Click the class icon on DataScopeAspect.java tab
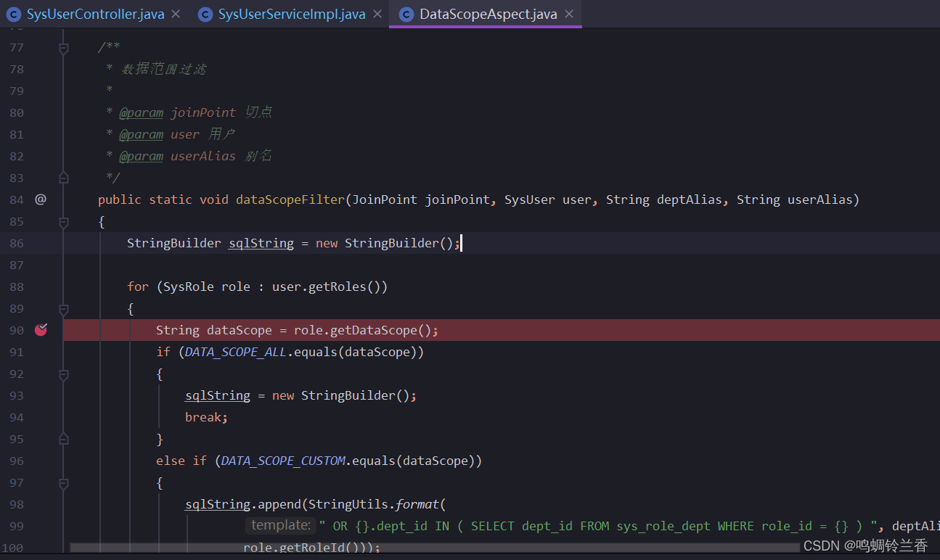 coord(406,14)
